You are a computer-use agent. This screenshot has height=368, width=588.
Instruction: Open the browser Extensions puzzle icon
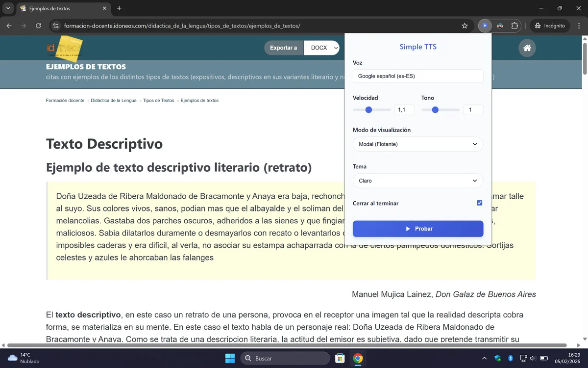tap(515, 26)
